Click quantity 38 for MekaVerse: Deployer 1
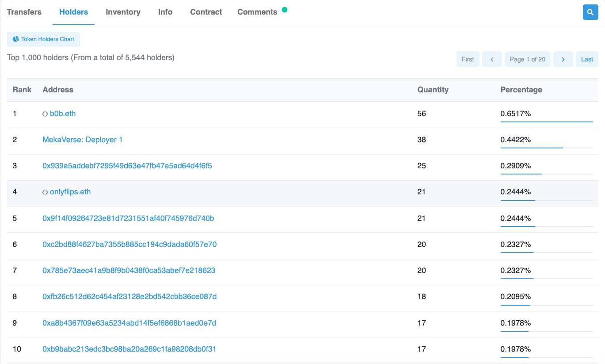Image resolution: width=605 pixels, height=364 pixels. [x=422, y=140]
